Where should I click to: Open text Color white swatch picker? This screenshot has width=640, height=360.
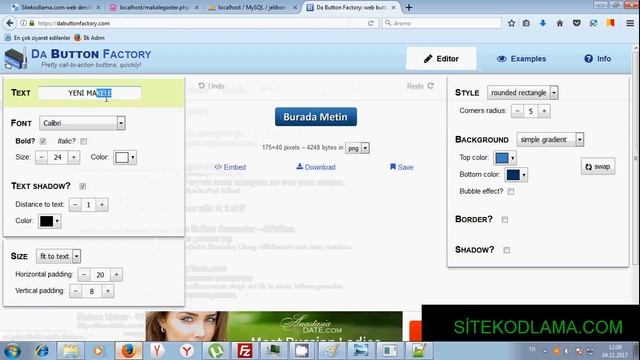125,157
